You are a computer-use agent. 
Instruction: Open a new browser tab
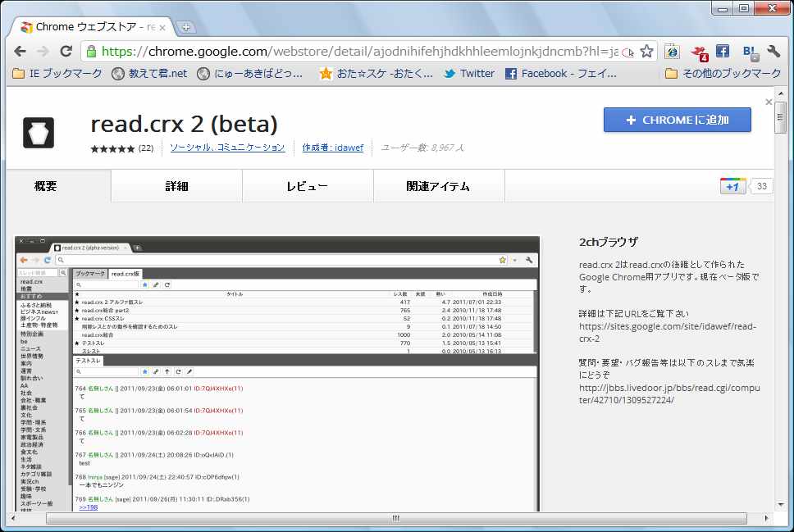coord(186,27)
